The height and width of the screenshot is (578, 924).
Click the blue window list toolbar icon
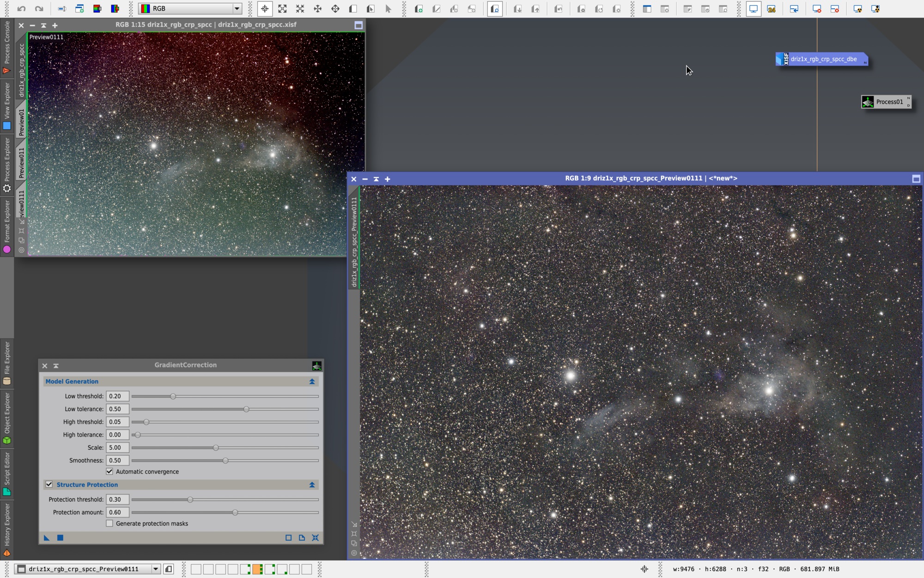pyautogui.click(x=647, y=8)
